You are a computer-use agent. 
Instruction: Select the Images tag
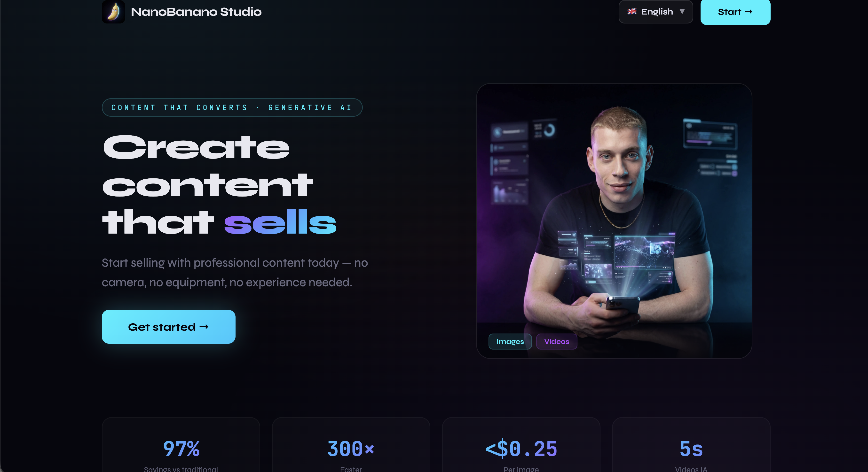(510, 341)
